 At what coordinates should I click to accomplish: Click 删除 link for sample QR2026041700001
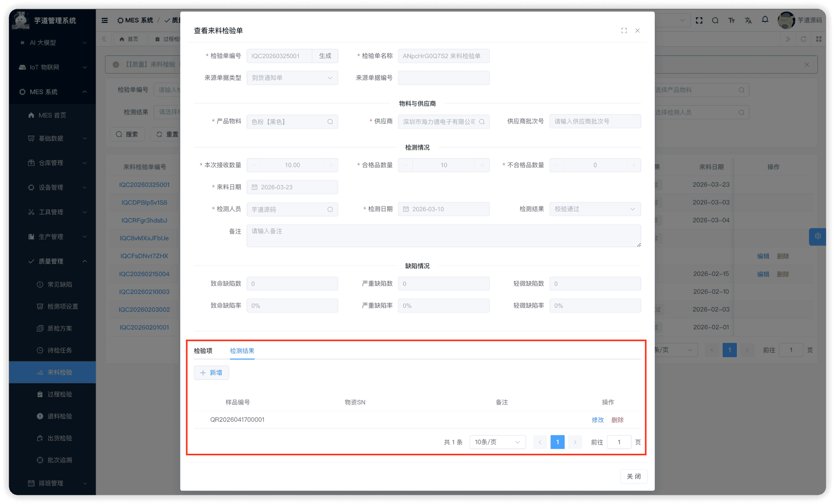pyautogui.click(x=617, y=420)
